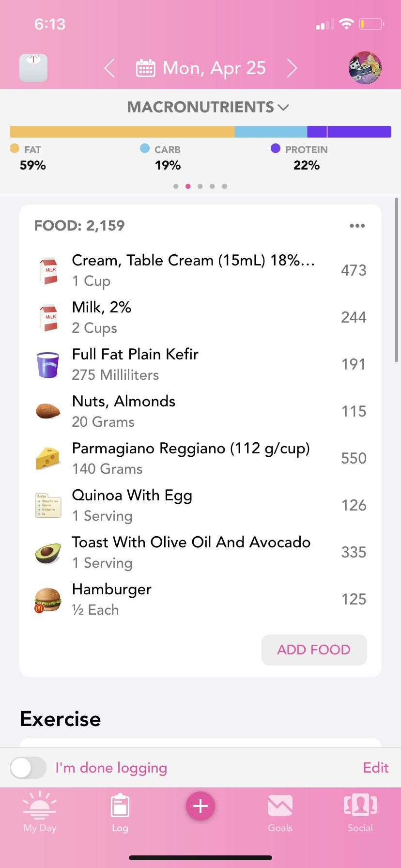Expand the Macronutrients dropdown

click(208, 107)
